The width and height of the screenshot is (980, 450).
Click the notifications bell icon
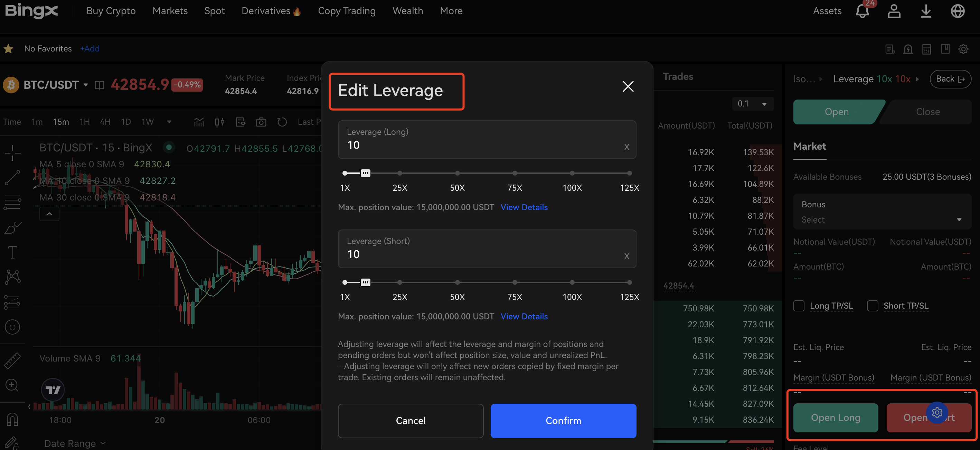click(862, 11)
